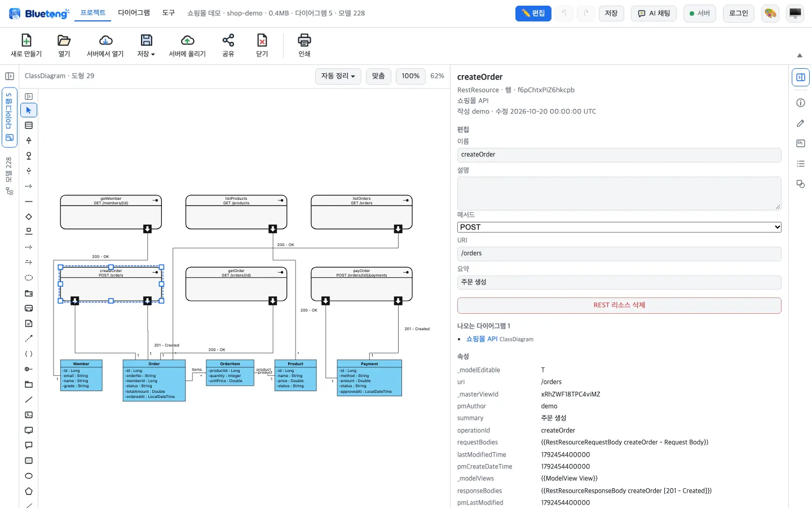Click the 공유 share icon

228,40
